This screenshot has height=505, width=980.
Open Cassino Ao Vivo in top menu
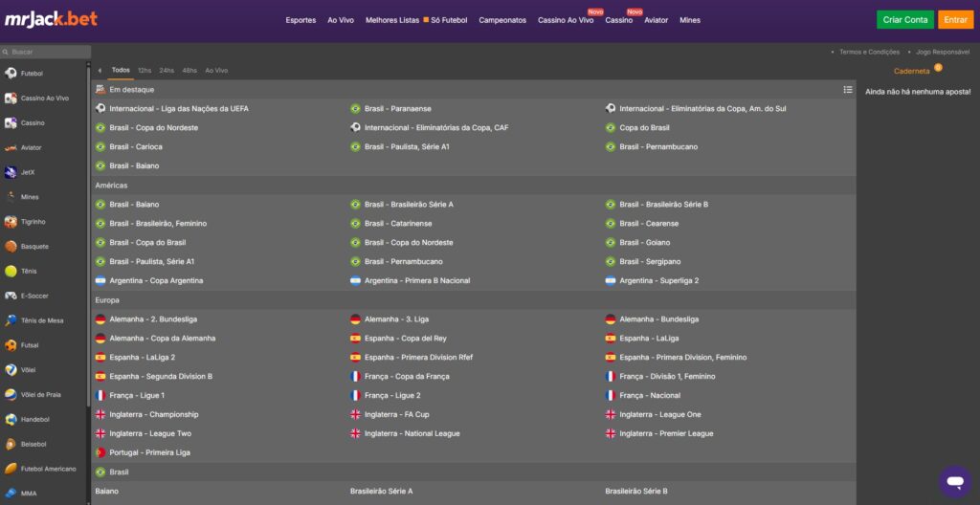[x=566, y=20]
